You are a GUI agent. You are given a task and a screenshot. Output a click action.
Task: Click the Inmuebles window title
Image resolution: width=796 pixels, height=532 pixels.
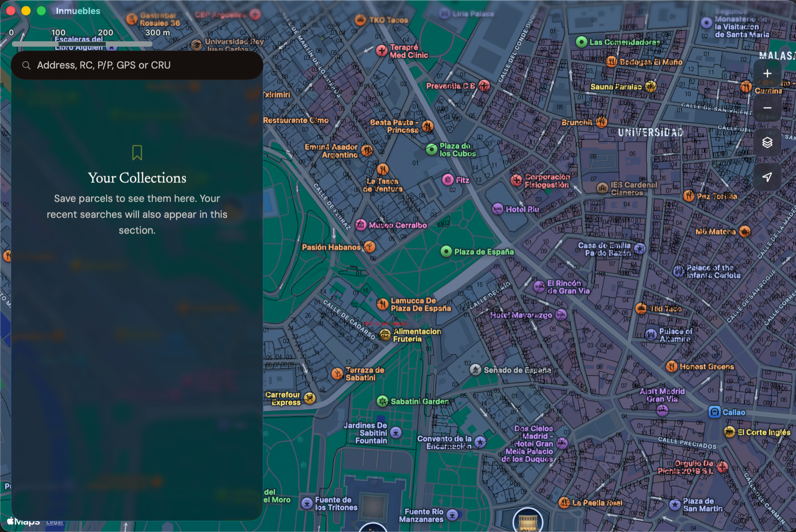pyautogui.click(x=78, y=11)
